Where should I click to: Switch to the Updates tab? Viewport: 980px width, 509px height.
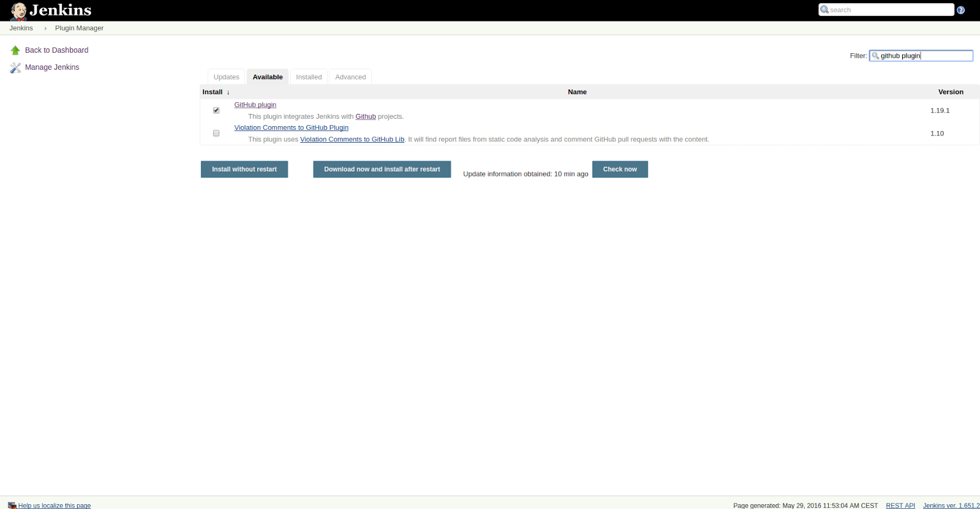226,77
